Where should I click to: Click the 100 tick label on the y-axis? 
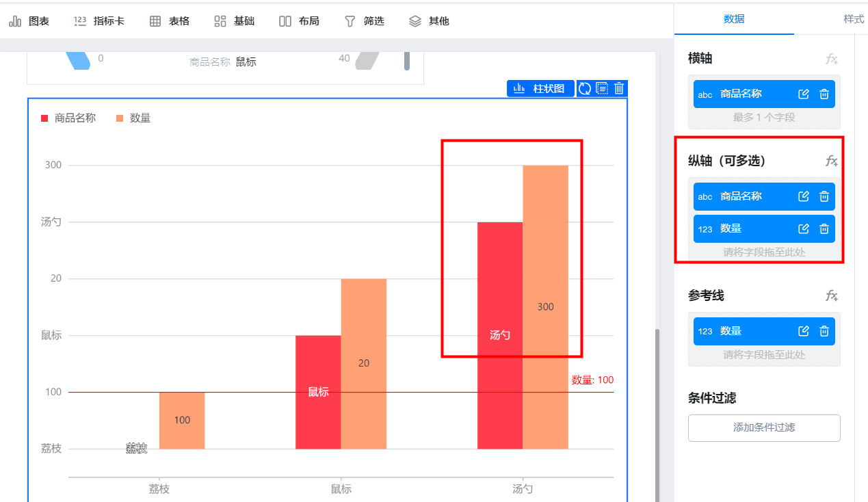53,392
